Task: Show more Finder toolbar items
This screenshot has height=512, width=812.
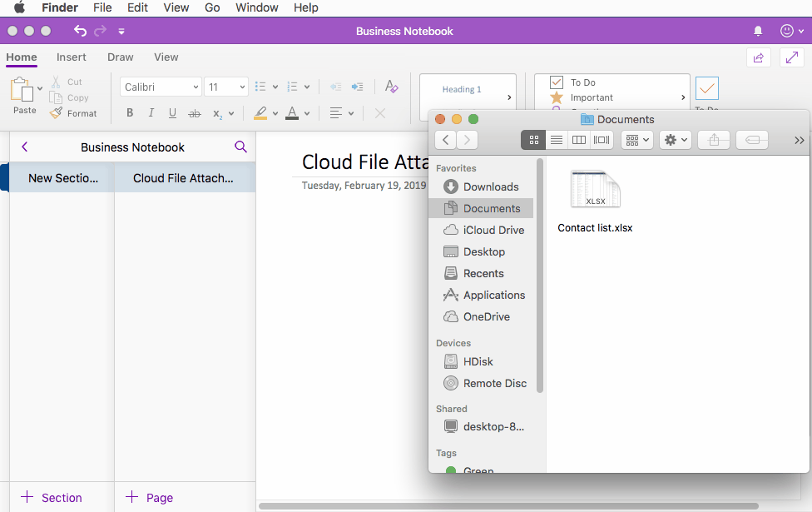Action: (799, 140)
